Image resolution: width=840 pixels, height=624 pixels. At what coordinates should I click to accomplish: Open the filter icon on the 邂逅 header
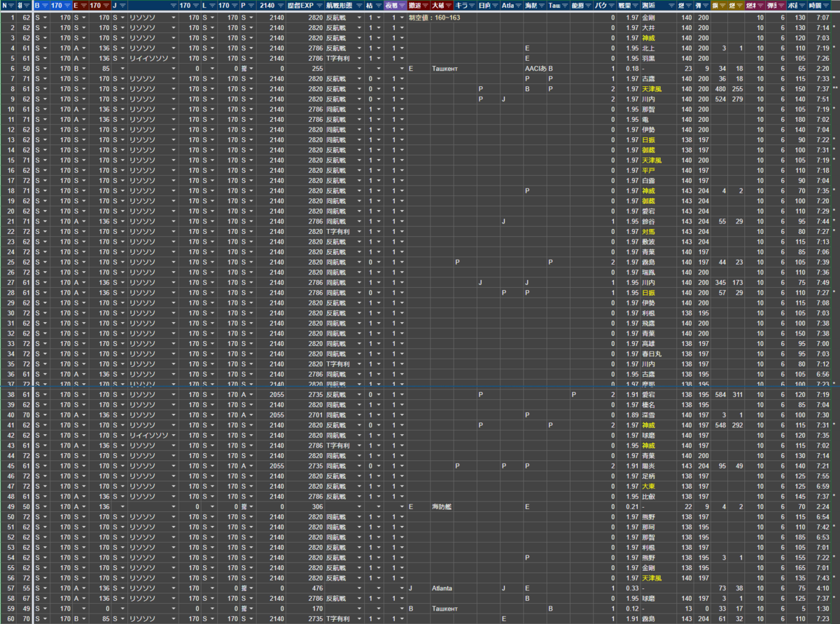point(671,5)
